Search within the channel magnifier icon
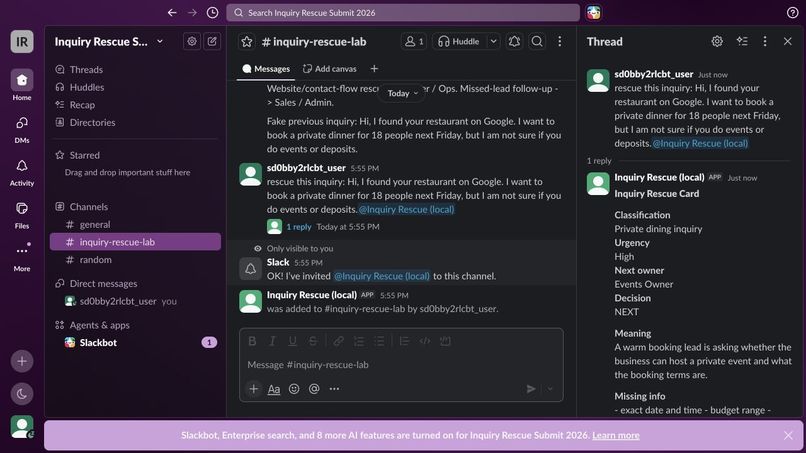Screen dimensions: 806x453 click(537, 42)
